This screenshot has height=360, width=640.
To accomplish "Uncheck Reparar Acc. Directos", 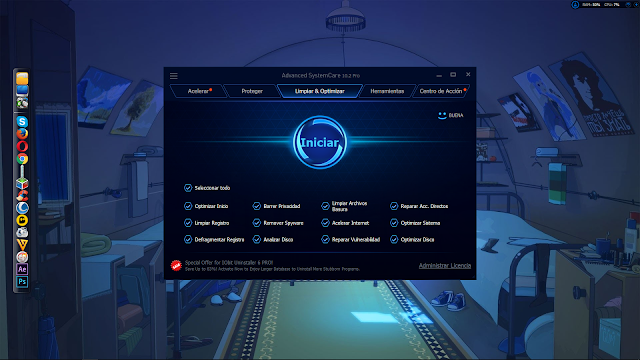I will pos(394,206).
